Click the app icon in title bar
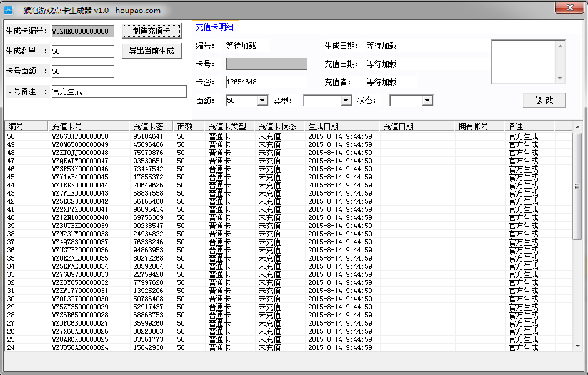The image size is (588, 375). pos(8,11)
